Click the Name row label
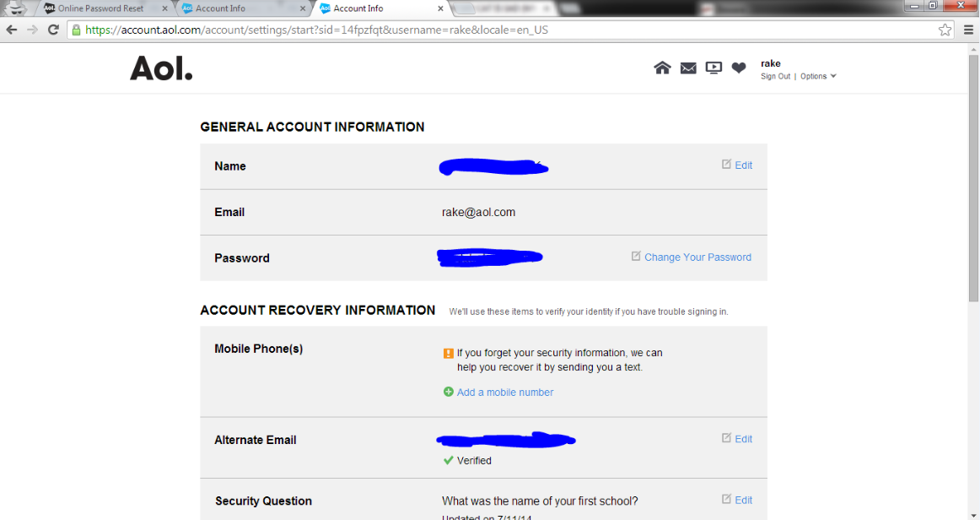The width and height of the screenshot is (980, 520). (x=230, y=166)
